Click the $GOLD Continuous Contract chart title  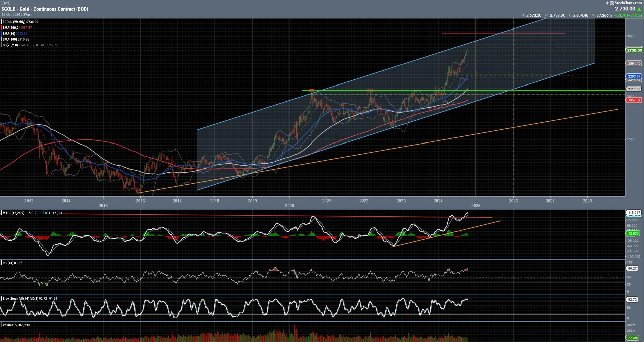click(x=45, y=9)
